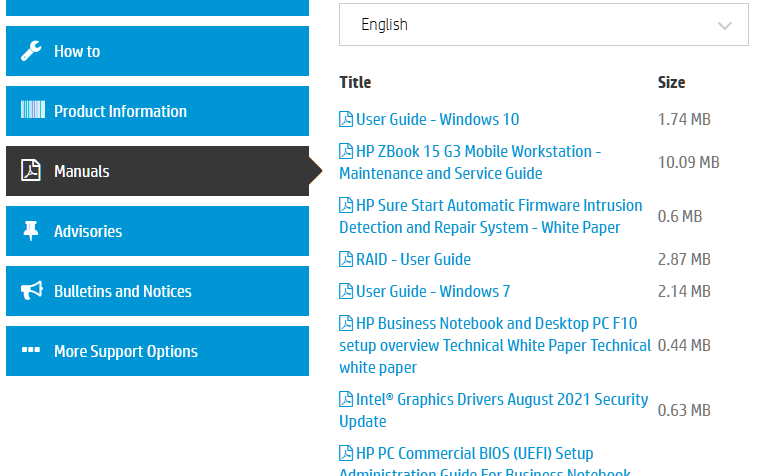This screenshot has height=476, width=779.
Task: Select the Manuals section
Action: coord(157,171)
